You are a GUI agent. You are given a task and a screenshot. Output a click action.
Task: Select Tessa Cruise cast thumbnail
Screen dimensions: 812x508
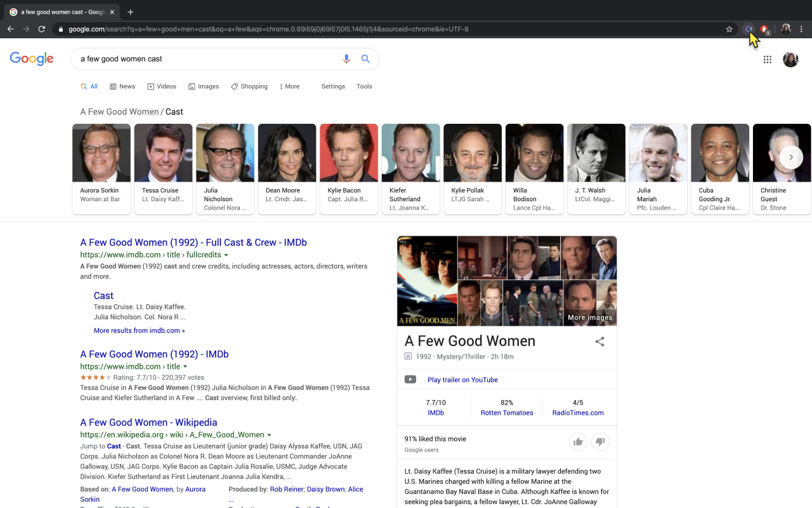point(163,153)
